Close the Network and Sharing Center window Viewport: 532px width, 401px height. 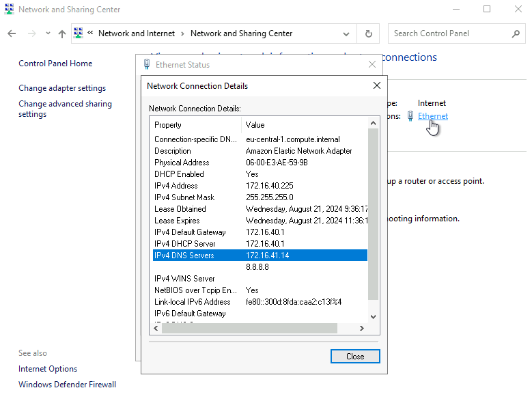(x=518, y=9)
